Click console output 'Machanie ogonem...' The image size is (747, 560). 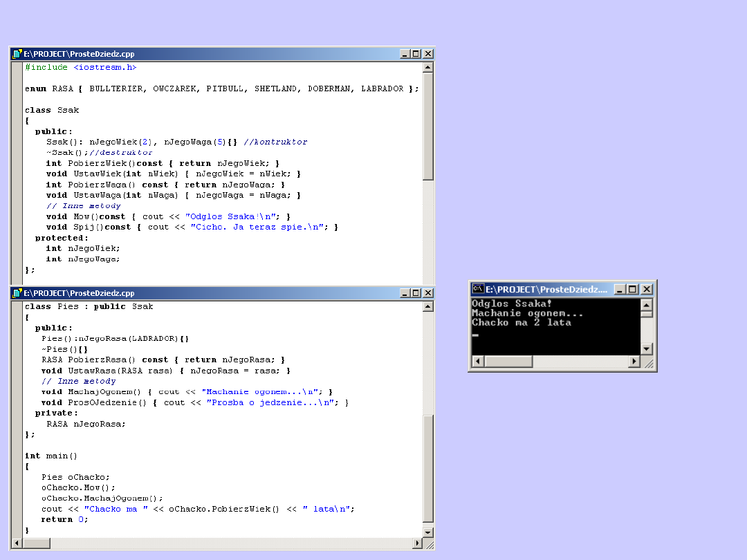(x=527, y=313)
